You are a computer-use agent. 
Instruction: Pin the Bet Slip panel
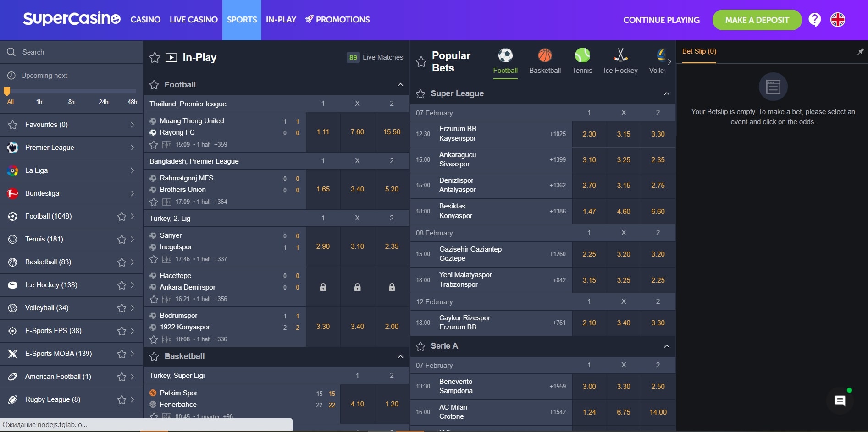coord(861,52)
